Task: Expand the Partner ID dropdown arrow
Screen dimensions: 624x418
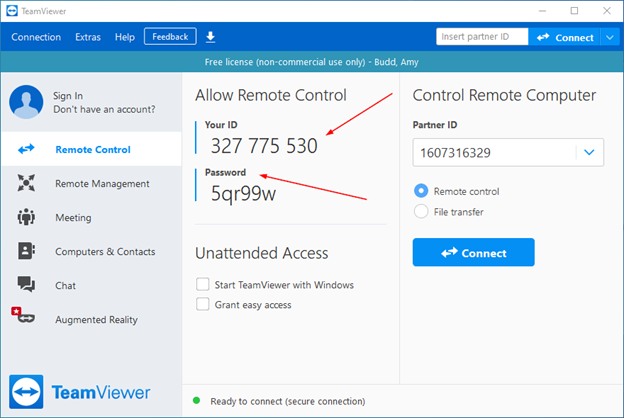Action: click(x=589, y=152)
